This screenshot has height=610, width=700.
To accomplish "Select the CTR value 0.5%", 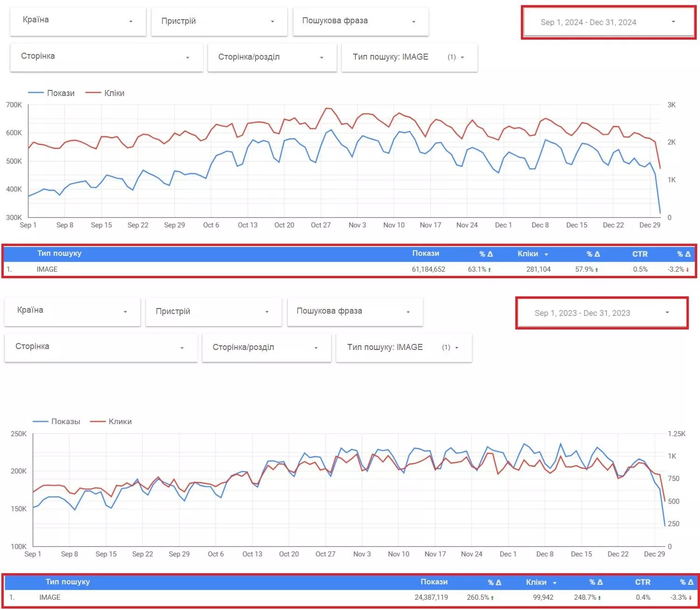I will coord(640,269).
